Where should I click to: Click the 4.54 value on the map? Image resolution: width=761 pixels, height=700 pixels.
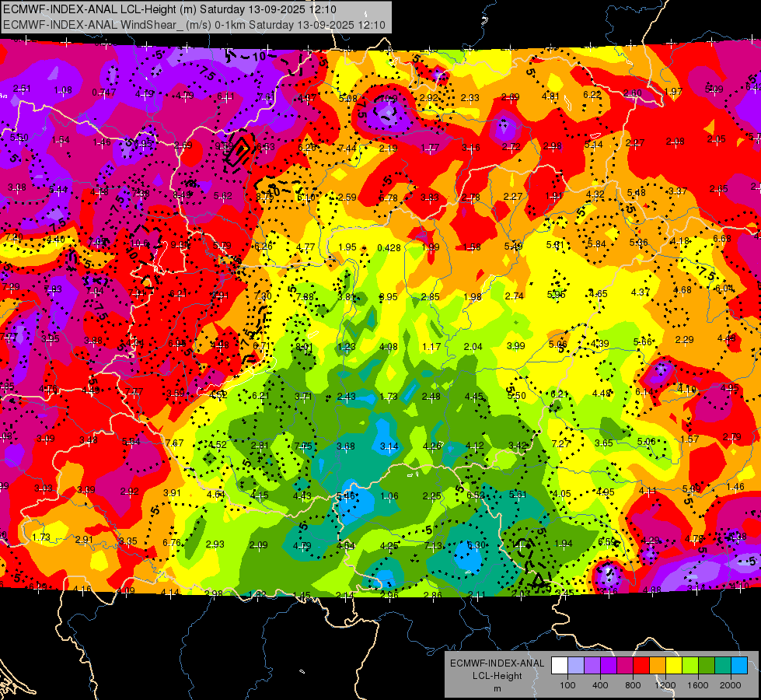point(346,545)
